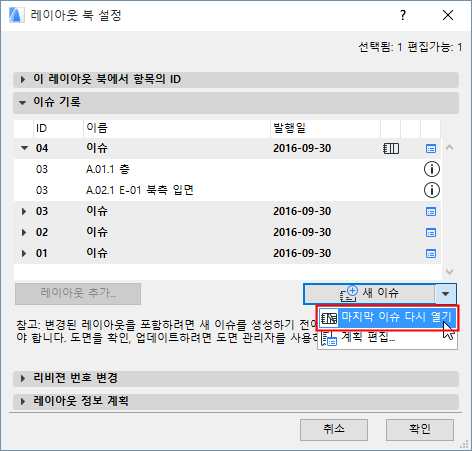This screenshot has width=472, height=451.
Task: Open the scheme icon for issue 01
Action: [x=431, y=254]
